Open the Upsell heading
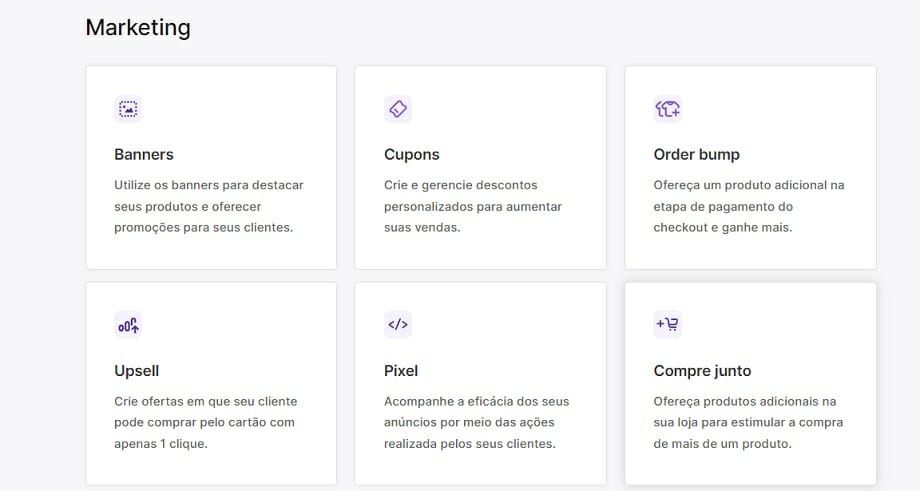920x491 pixels. click(x=137, y=371)
